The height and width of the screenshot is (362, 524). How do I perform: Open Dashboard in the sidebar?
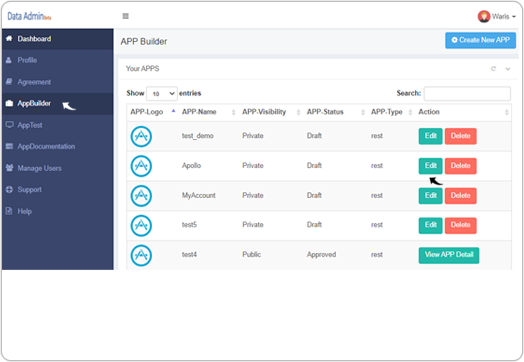pyautogui.click(x=57, y=39)
